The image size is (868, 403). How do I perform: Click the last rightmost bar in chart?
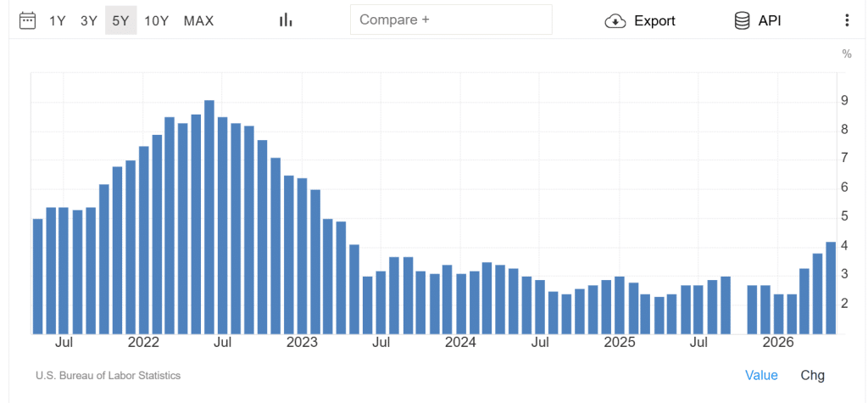[x=831, y=288]
